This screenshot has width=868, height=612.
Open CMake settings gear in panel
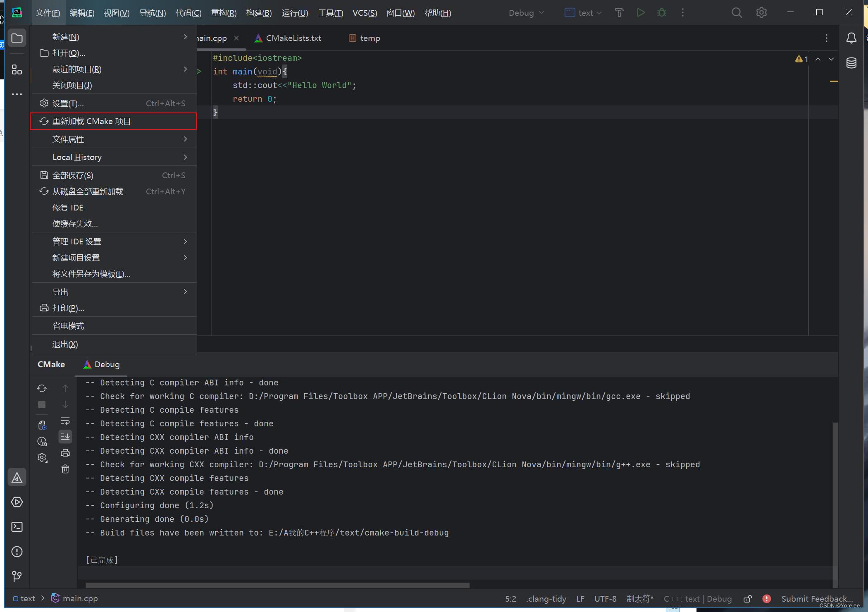42,458
